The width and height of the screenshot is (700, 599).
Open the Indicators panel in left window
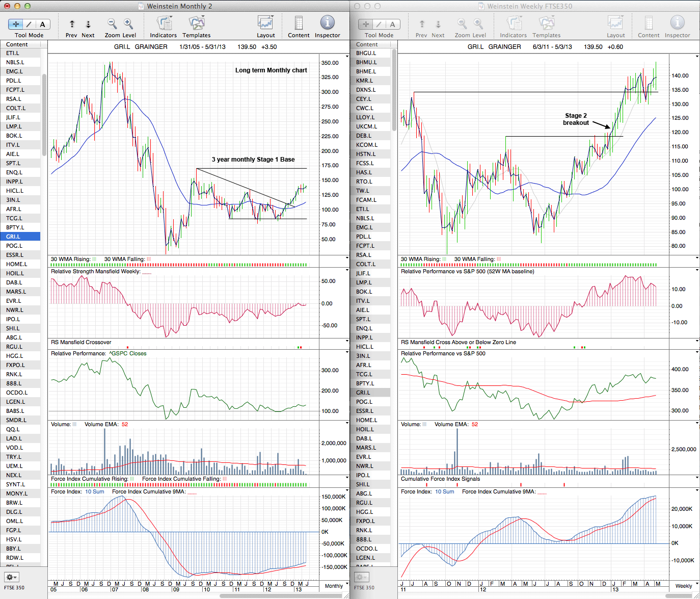(164, 23)
